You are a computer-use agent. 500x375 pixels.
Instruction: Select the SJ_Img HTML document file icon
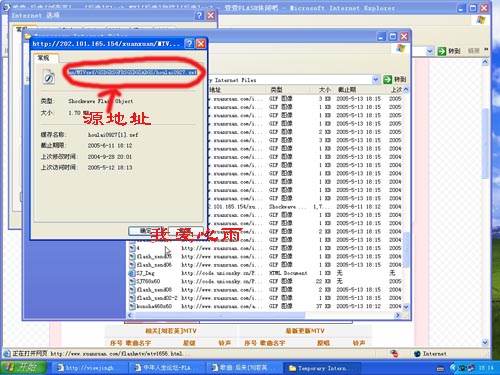click(x=132, y=273)
